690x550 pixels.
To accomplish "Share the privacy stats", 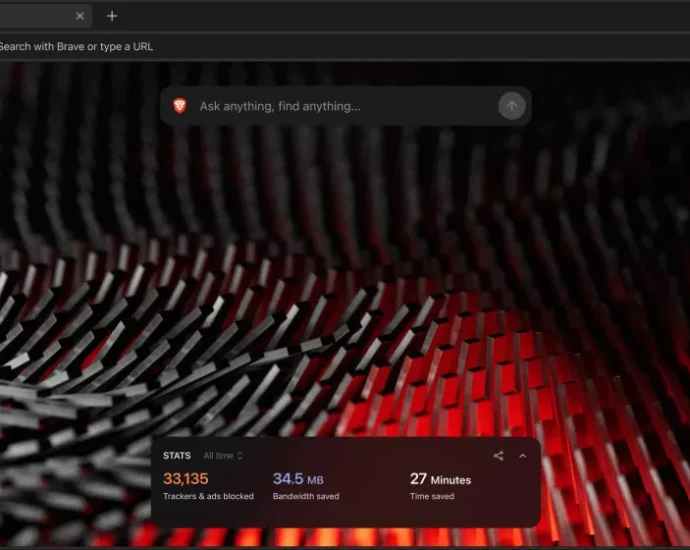I will click(x=498, y=456).
